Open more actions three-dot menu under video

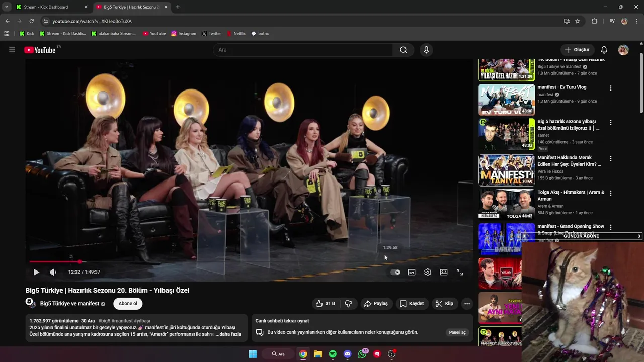(x=467, y=304)
